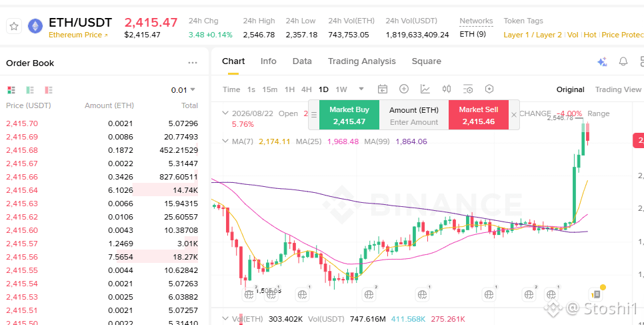The image size is (644, 325).
Task: Open price alert bell icon
Action: (x=623, y=61)
